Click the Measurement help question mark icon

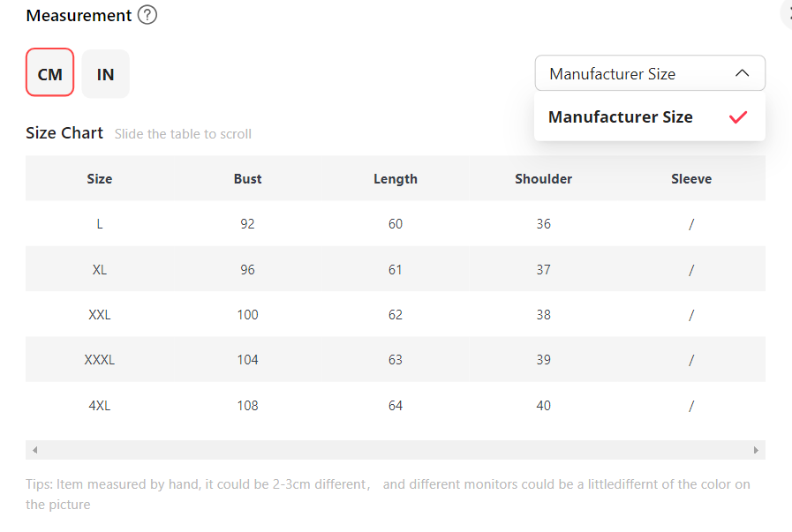147,15
